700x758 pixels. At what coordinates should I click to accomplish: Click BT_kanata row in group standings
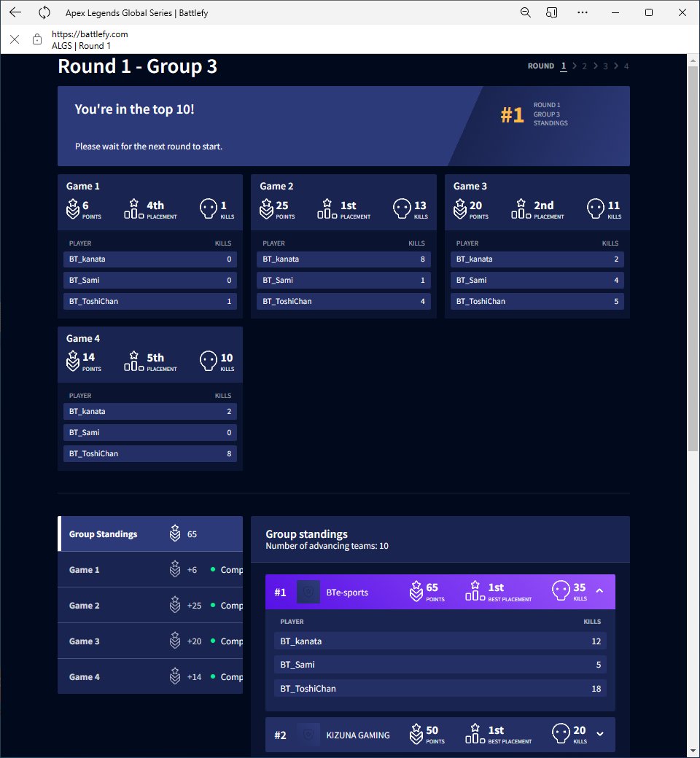click(x=440, y=641)
